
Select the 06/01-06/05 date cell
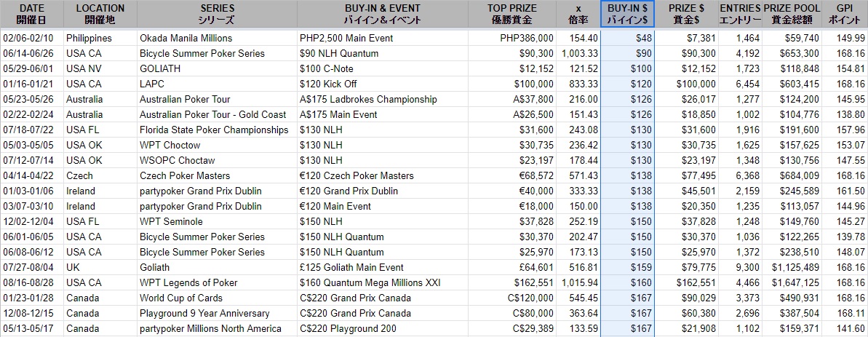(x=31, y=237)
